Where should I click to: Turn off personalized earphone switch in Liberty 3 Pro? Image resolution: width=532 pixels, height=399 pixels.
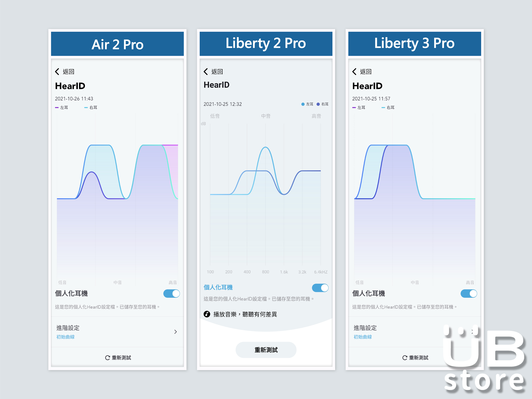tap(469, 293)
